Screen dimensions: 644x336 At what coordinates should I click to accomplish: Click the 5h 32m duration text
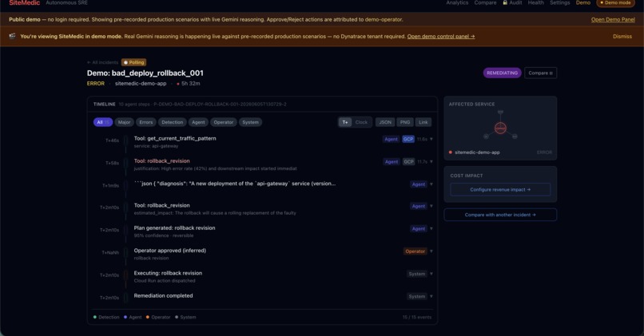[191, 83]
